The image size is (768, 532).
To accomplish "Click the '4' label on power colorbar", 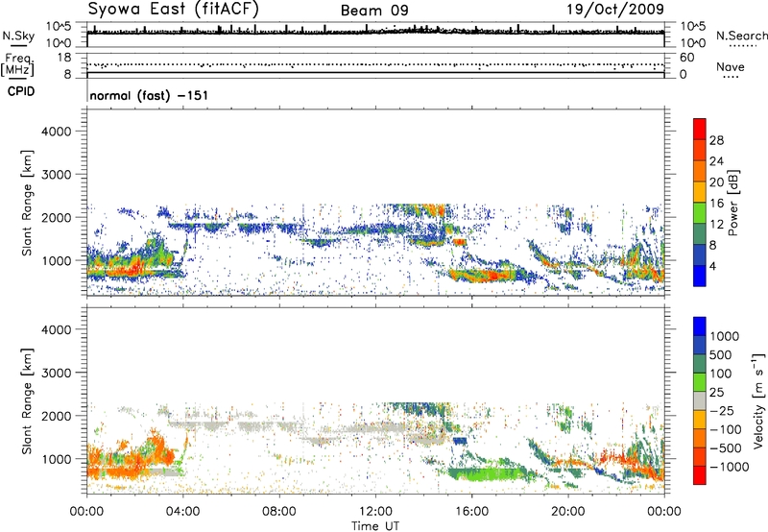I will 712,266.
